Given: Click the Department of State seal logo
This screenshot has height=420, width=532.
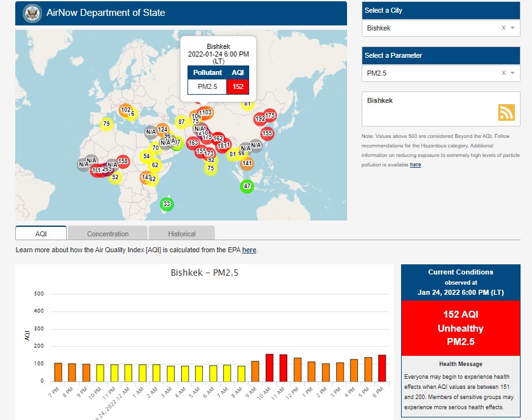Looking at the screenshot, I should [x=31, y=13].
